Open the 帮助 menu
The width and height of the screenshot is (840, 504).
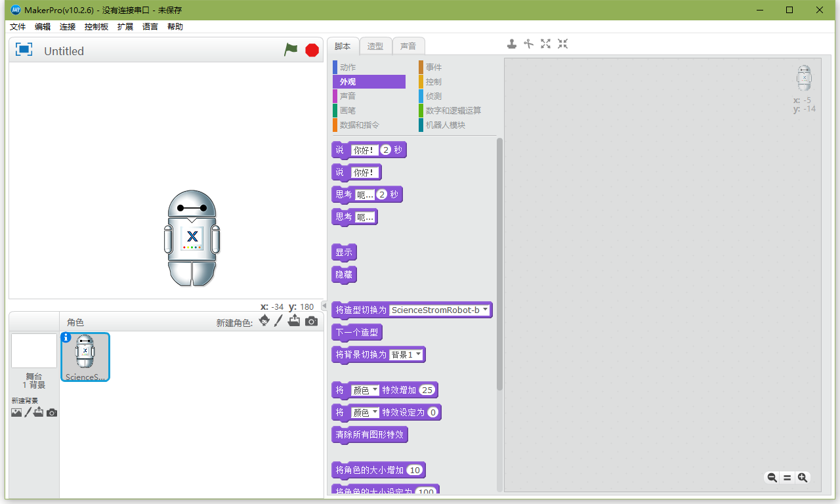point(175,26)
